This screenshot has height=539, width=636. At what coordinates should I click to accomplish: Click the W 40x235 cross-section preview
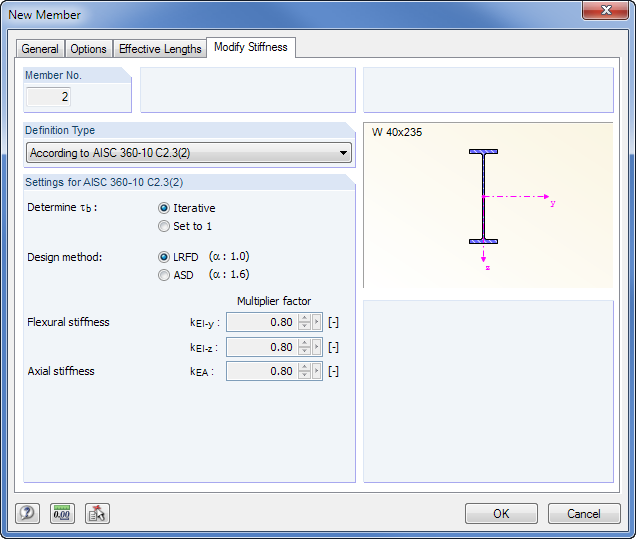[x=488, y=205]
